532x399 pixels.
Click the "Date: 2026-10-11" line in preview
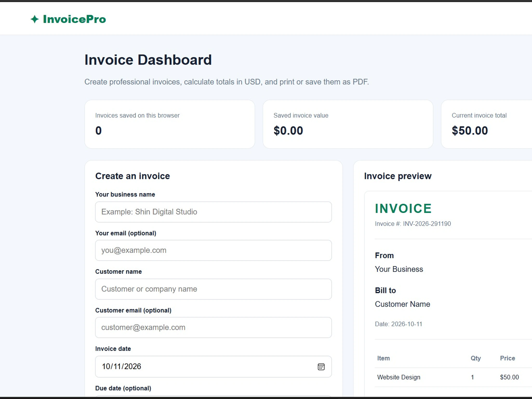pos(398,324)
